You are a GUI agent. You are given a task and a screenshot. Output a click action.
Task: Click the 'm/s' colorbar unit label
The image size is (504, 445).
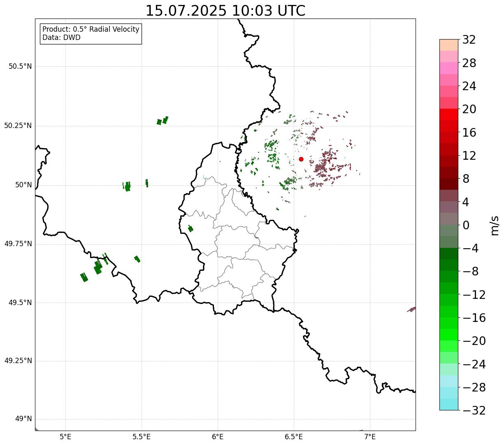click(x=495, y=225)
